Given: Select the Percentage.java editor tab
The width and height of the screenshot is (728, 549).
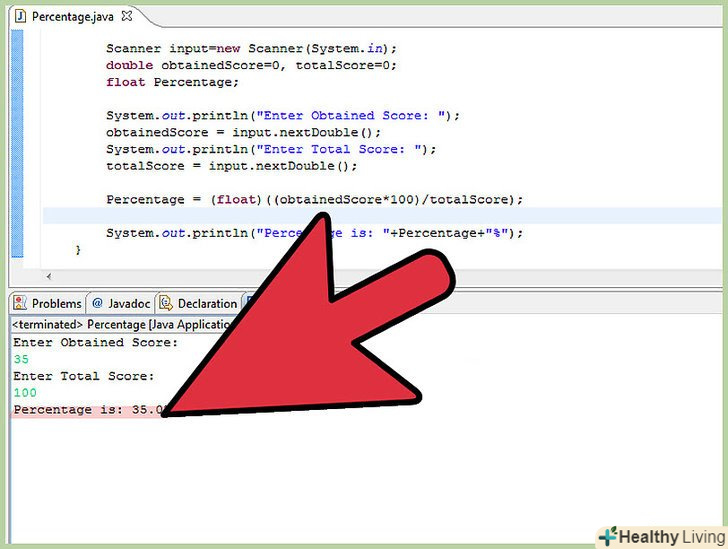Looking at the screenshot, I should [x=73, y=17].
